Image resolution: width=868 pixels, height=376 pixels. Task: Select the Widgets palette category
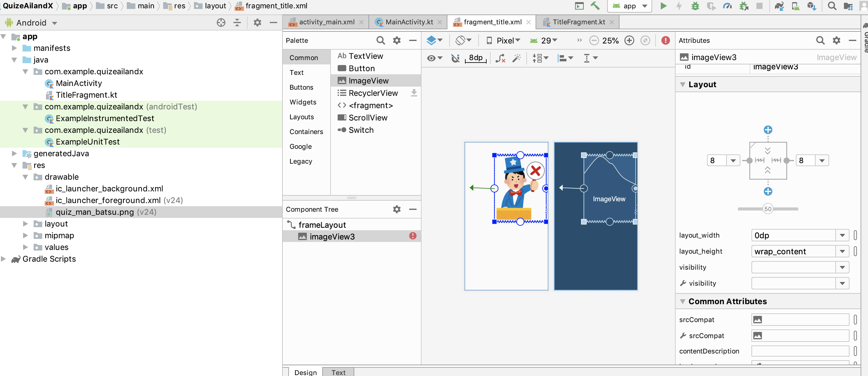302,102
